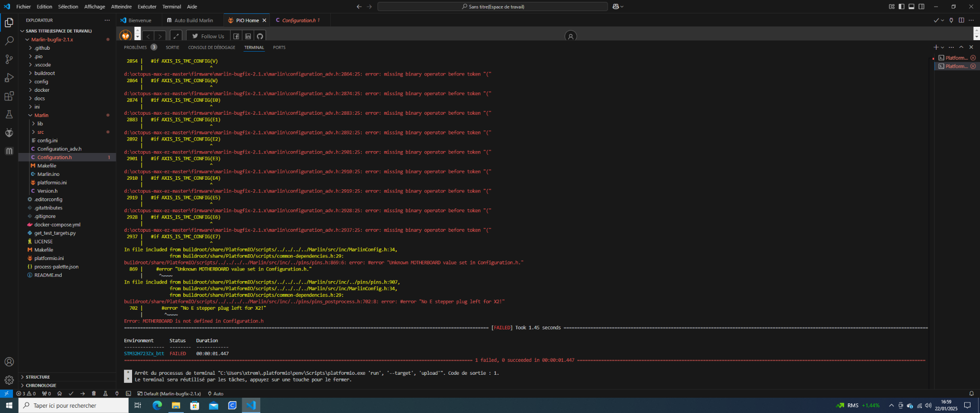
Task: Click PlatformIO Test flask in status bar
Action: [105, 394]
